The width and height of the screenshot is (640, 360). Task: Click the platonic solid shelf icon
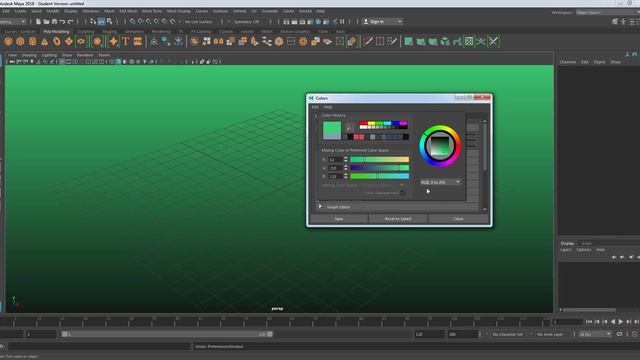[x=97, y=41]
